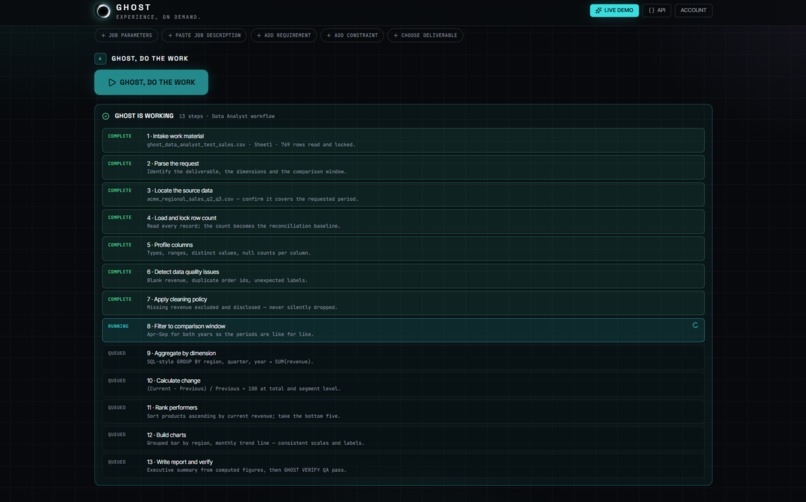Click the Choose Deliverable chip
Screen dimensions: 806x502
pos(425,35)
